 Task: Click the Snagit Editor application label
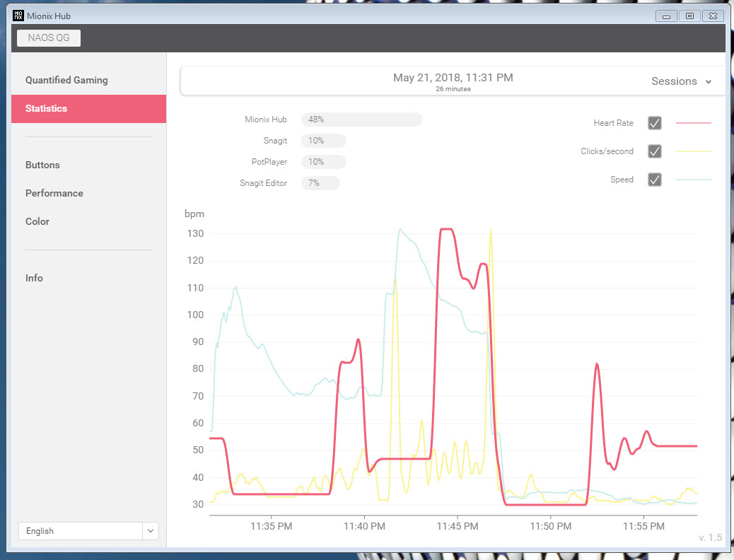point(263,183)
